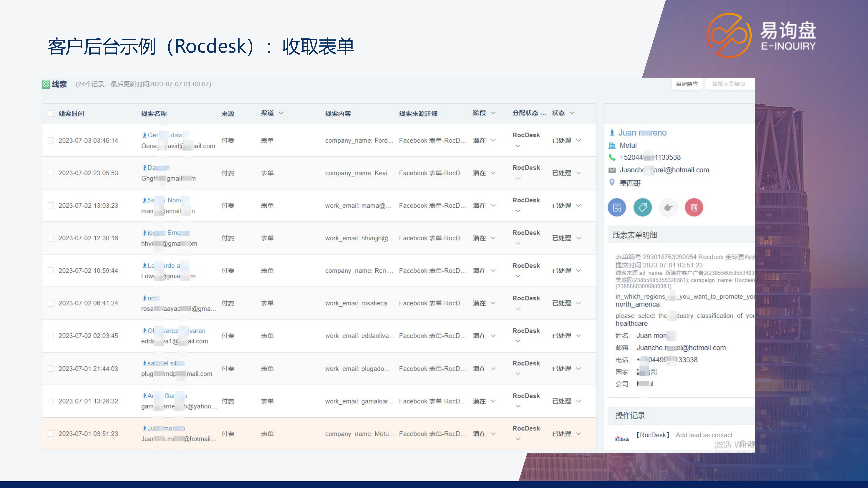
Task: Click the location pin icon beside 墨西哥
Action: (x=612, y=183)
